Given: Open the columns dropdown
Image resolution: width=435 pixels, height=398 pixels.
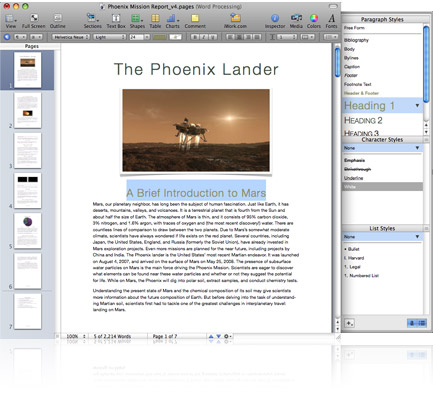Looking at the screenshot, I should (308, 37).
